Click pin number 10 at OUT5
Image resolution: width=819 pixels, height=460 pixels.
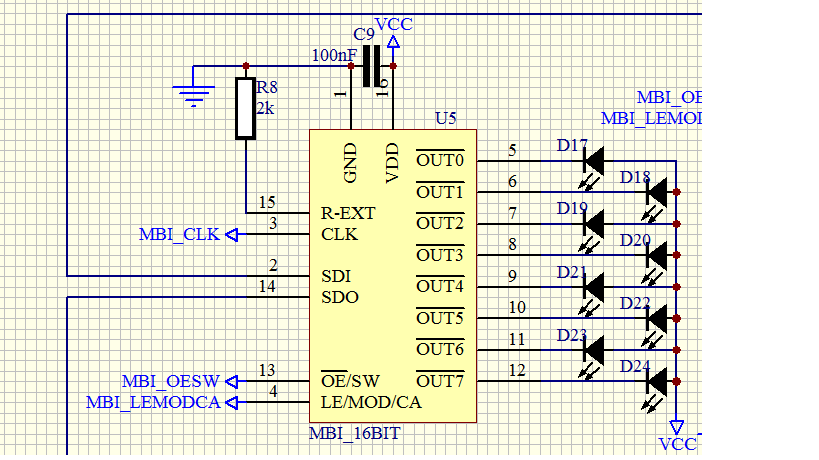click(x=517, y=308)
